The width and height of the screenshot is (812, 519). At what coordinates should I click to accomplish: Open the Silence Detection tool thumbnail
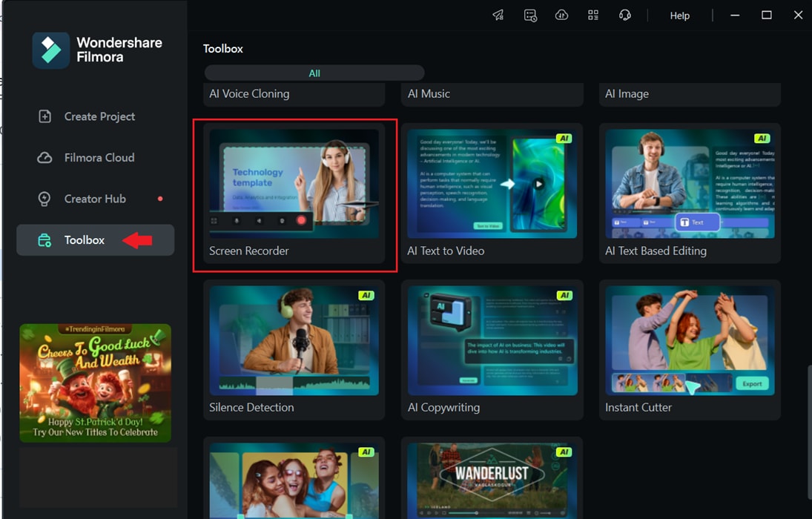pos(294,341)
